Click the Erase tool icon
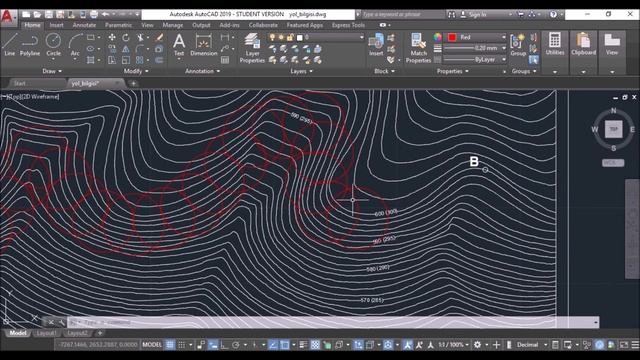Viewport: 640px width, 360px height. pos(160,38)
